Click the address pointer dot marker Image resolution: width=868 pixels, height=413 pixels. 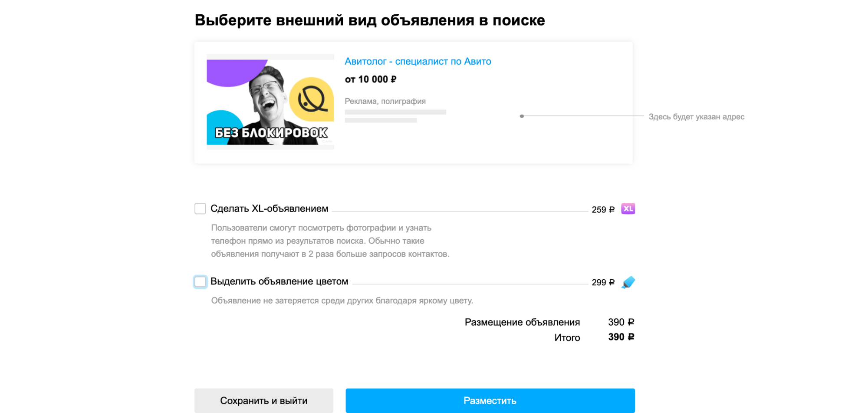(x=522, y=116)
